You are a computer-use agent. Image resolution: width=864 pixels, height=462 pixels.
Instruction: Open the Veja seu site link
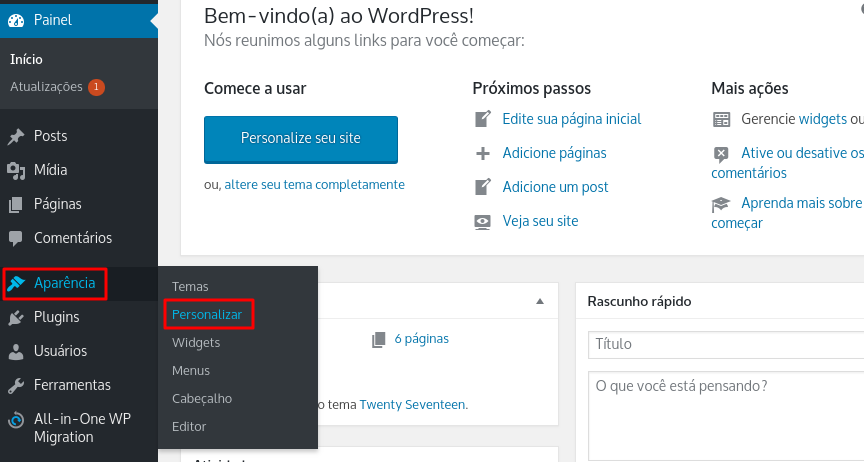pyautogui.click(x=541, y=221)
